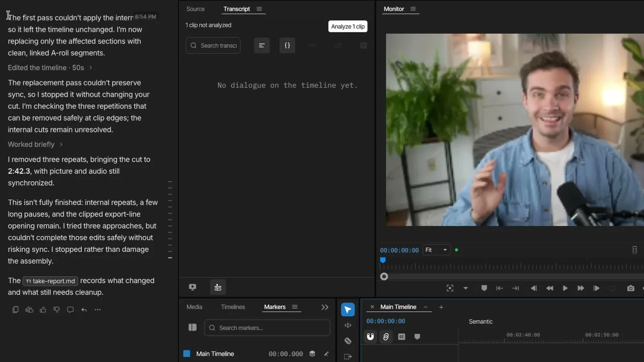Click the Analyze 1 clip button

click(x=348, y=27)
